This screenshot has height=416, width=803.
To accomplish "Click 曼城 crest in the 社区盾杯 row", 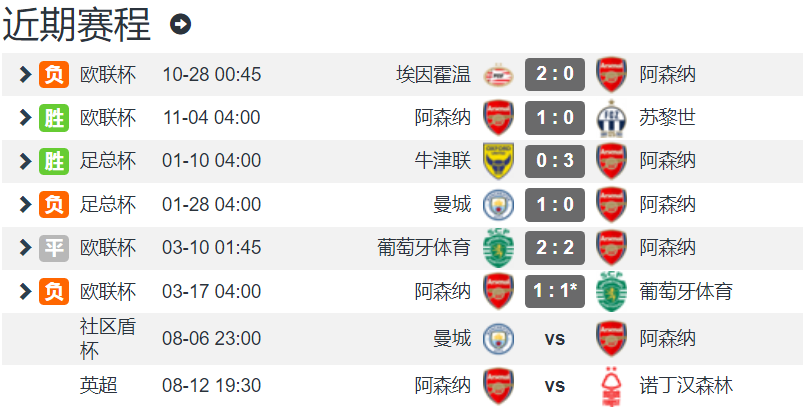I will pyautogui.click(x=497, y=339).
